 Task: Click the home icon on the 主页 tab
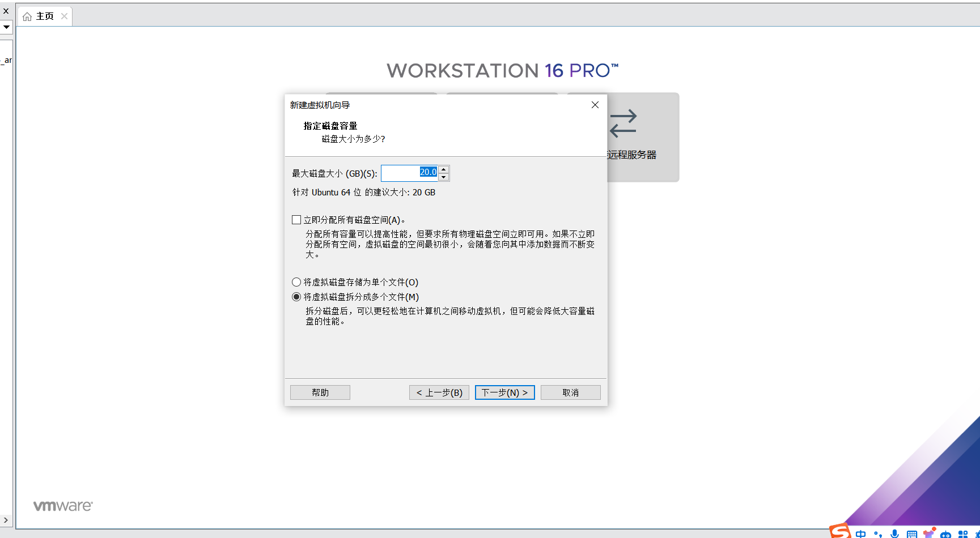point(27,16)
